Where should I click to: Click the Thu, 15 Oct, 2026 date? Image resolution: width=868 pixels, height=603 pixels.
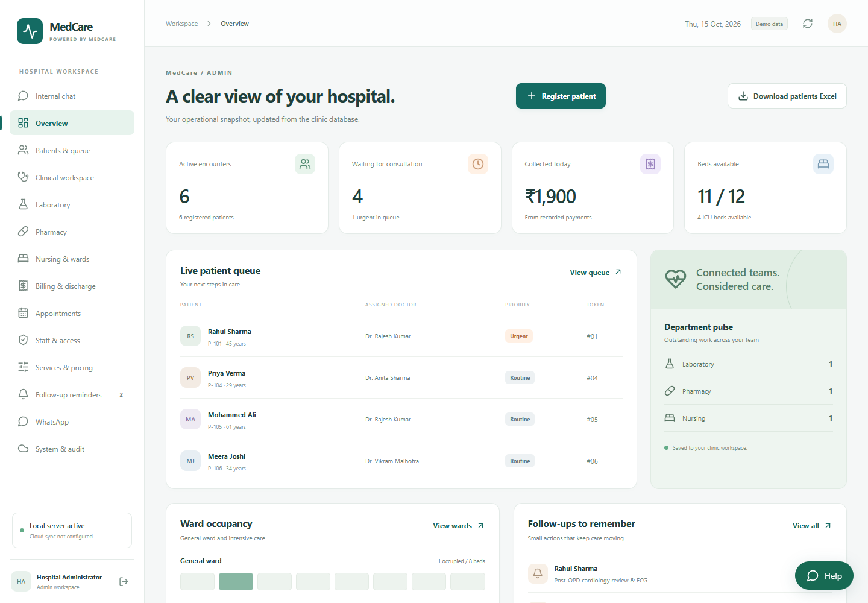(713, 24)
